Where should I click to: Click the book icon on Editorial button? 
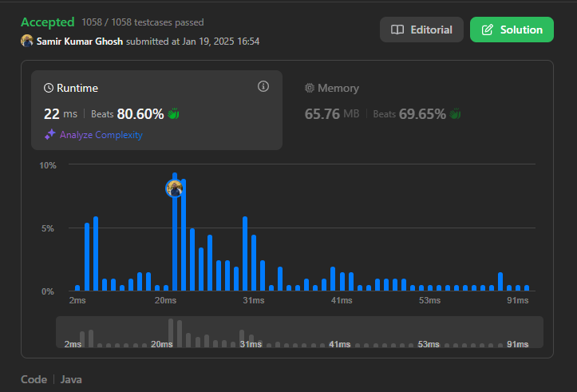pos(397,30)
